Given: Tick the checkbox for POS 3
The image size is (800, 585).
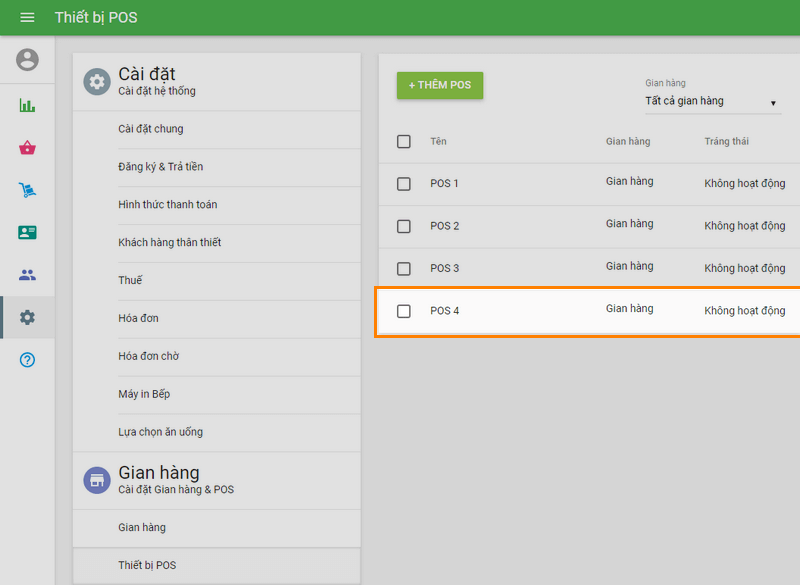Looking at the screenshot, I should click(x=404, y=269).
